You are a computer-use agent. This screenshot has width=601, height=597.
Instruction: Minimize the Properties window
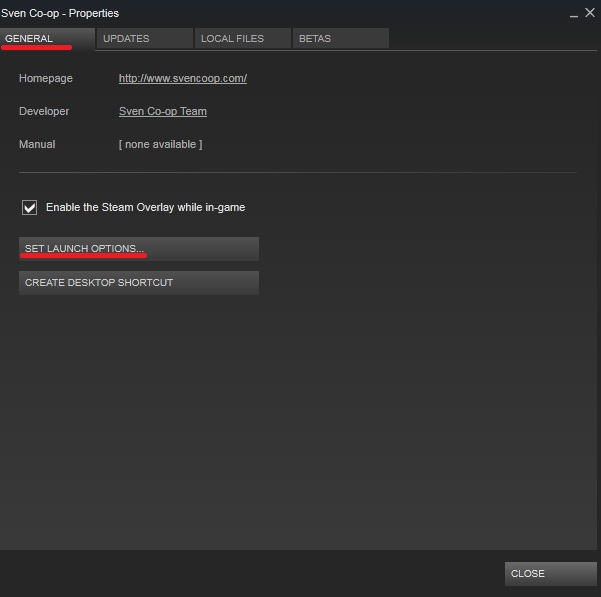(574, 14)
